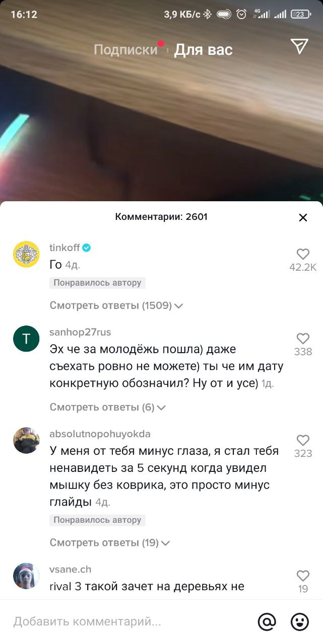Screen dimensions: 323x644
Task: Like tinkoff's comment with the heart
Action: point(303,254)
